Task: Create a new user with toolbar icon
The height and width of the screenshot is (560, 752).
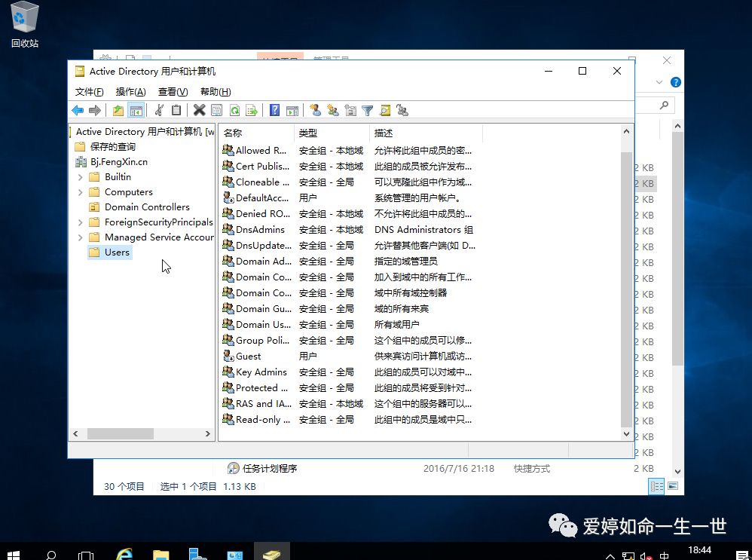Action: point(315,110)
